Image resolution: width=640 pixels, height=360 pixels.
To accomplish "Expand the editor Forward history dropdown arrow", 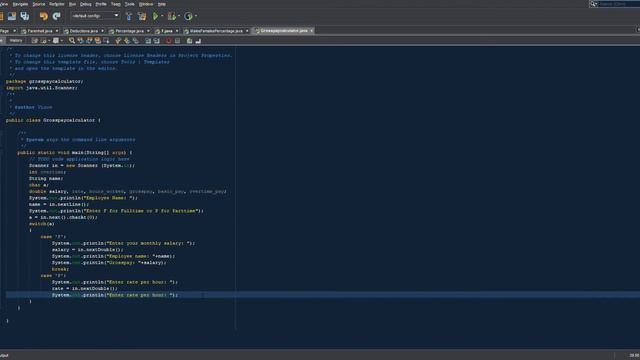I will pos(62,40).
